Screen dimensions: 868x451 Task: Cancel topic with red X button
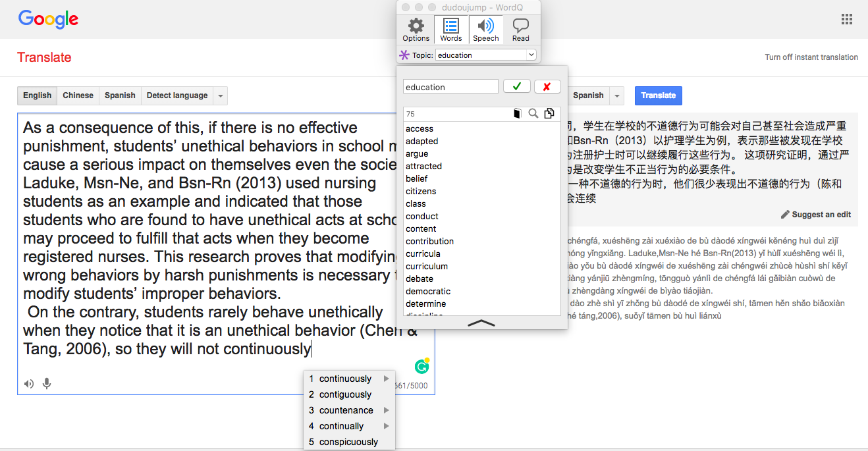coord(547,87)
